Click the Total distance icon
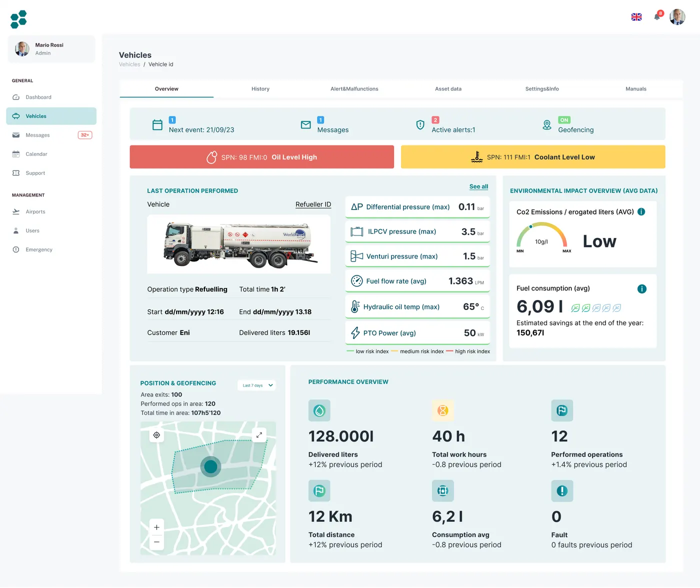The width and height of the screenshot is (700, 588). click(x=319, y=491)
